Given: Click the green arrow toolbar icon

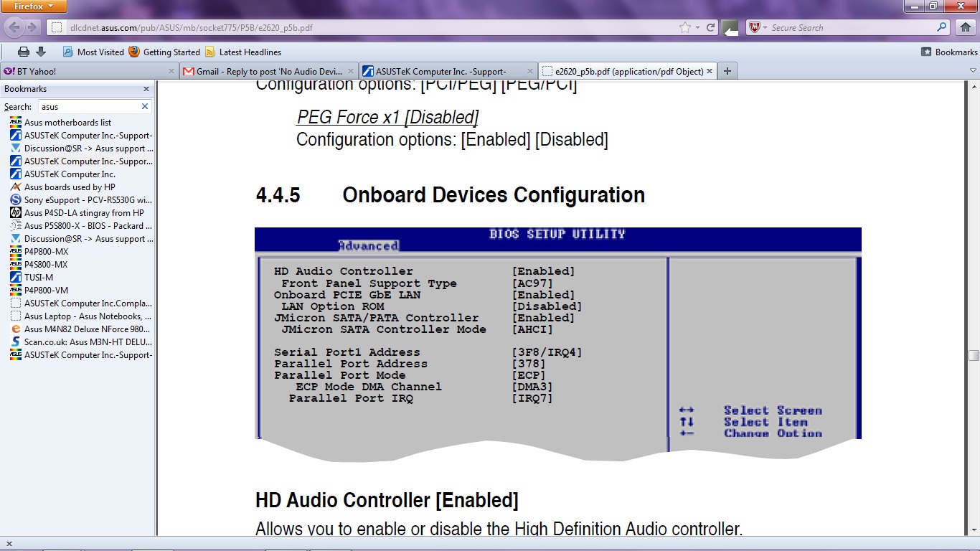Looking at the screenshot, I should 730,28.
